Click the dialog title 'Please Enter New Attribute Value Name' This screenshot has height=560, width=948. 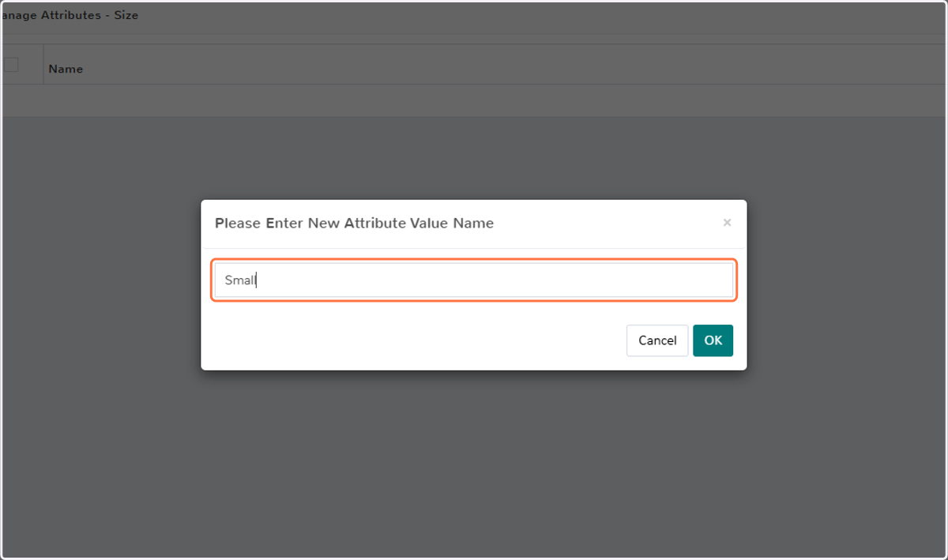tap(354, 224)
